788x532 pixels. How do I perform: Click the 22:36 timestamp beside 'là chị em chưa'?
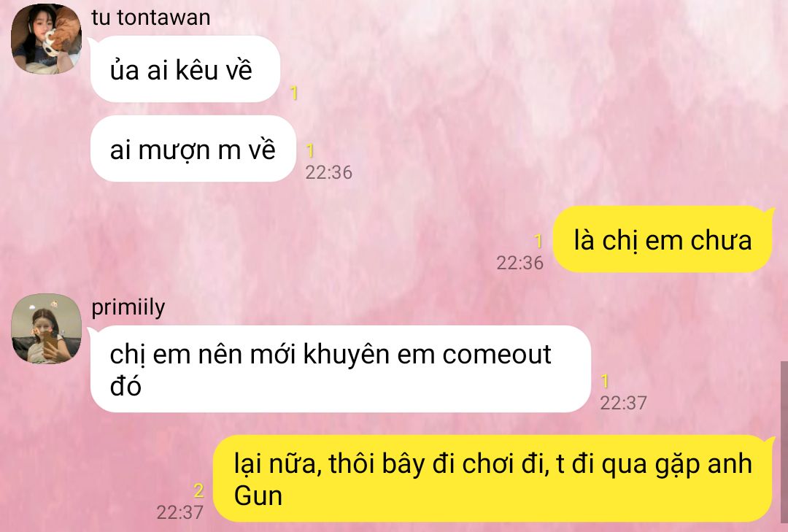click(x=519, y=263)
